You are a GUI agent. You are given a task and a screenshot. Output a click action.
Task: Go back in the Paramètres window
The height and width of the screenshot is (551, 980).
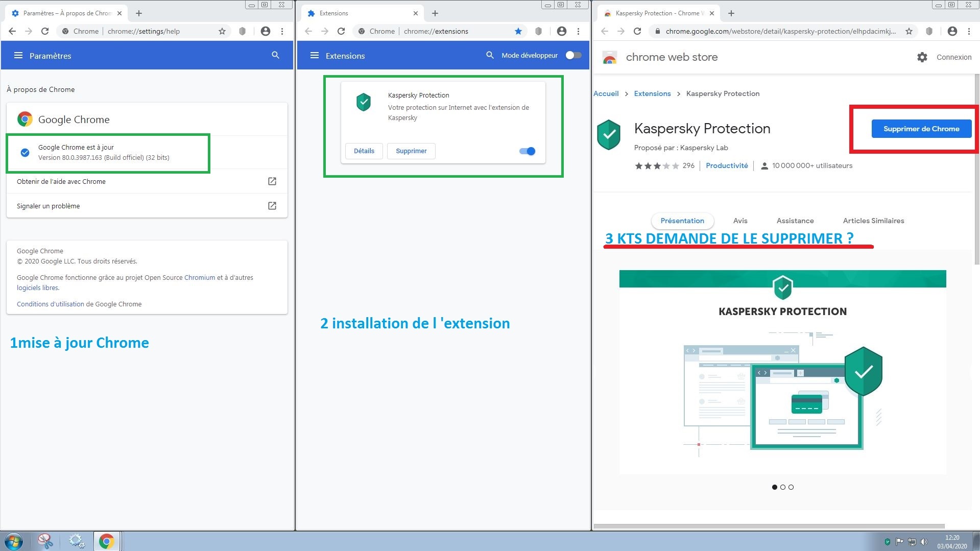12,31
